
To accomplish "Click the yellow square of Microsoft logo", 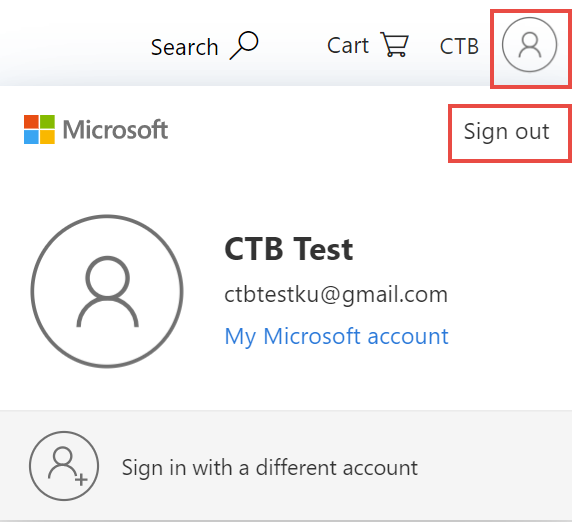I will click(47, 137).
